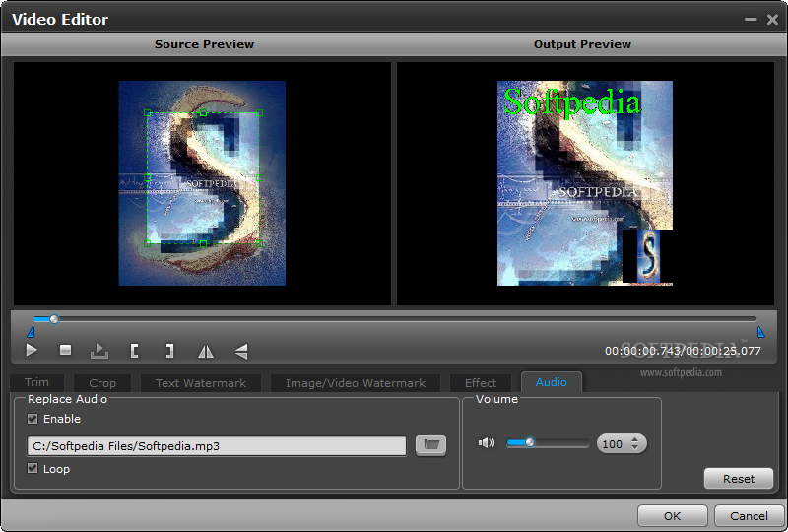This screenshot has height=532, width=788.
Task: Click the audio file path field
Action: pyautogui.click(x=217, y=446)
